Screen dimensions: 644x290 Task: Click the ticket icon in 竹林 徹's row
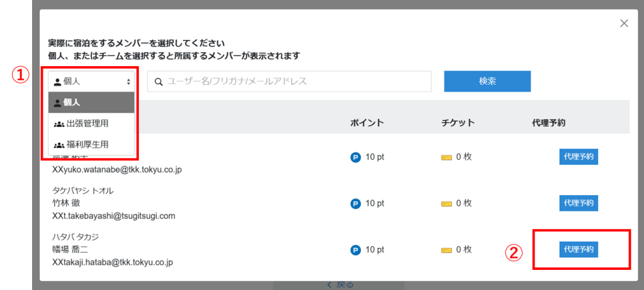447,203
